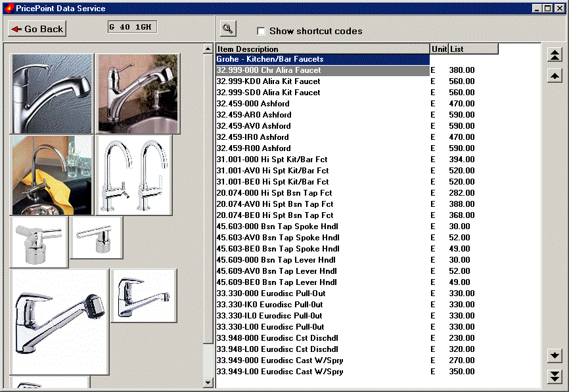Enable Show shortcut codes checkbox
This screenshot has width=569, height=392.
261,31
